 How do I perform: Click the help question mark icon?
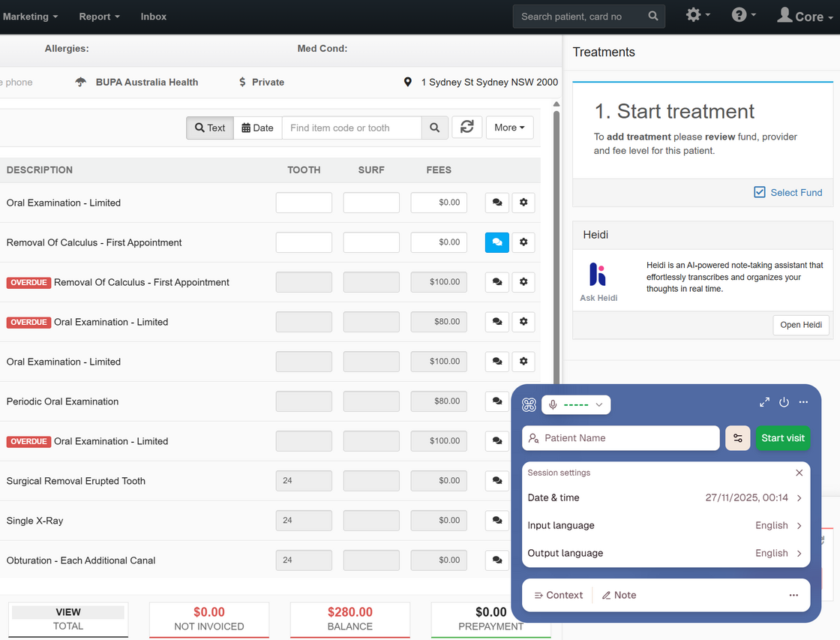coord(739,15)
